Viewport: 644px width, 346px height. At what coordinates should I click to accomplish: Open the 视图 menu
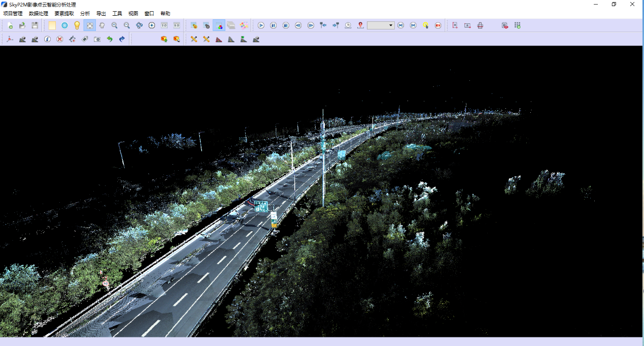tap(133, 14)
